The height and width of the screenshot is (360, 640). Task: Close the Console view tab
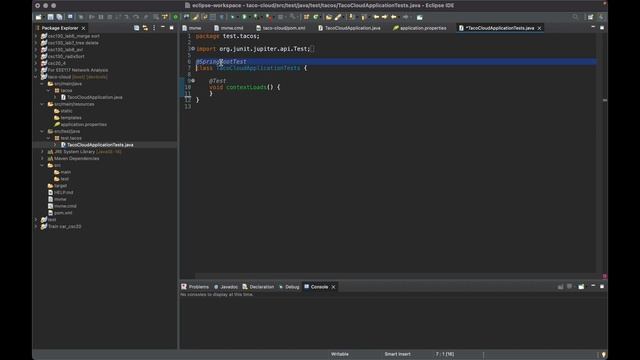(333, 287)
